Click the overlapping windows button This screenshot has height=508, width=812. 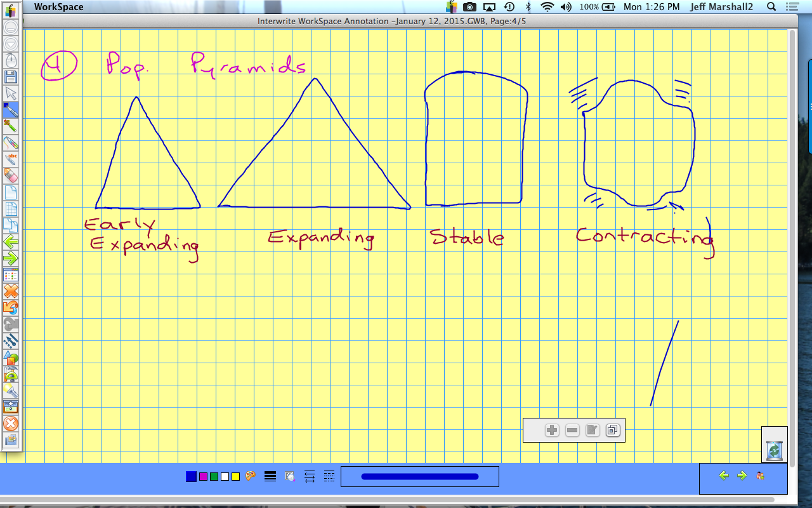point(613,430)
